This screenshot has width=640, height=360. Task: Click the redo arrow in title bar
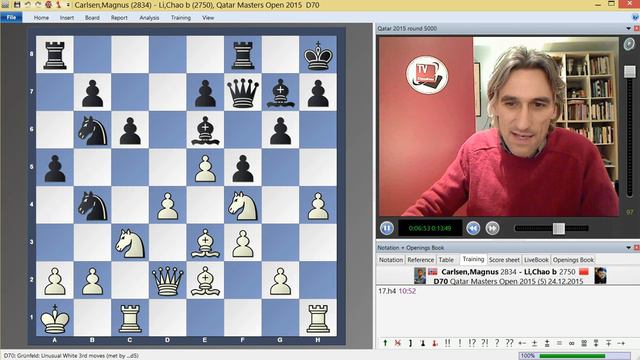pos(38,4)
